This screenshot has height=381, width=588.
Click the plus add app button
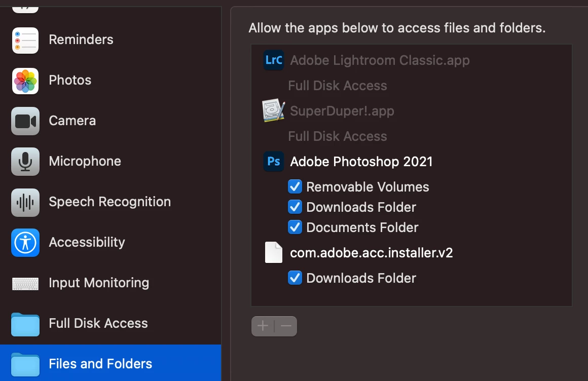[x=263, y=326]
